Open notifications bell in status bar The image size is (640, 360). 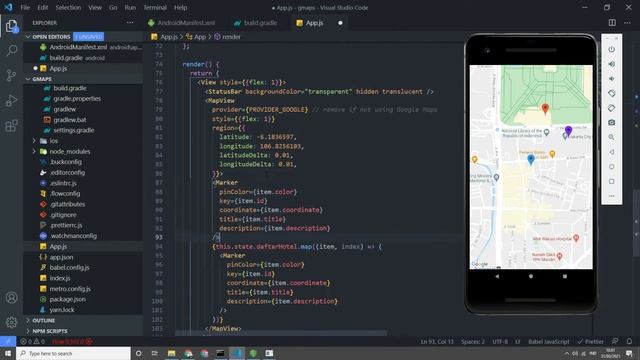pyautogui.click(x=629, y=342)
